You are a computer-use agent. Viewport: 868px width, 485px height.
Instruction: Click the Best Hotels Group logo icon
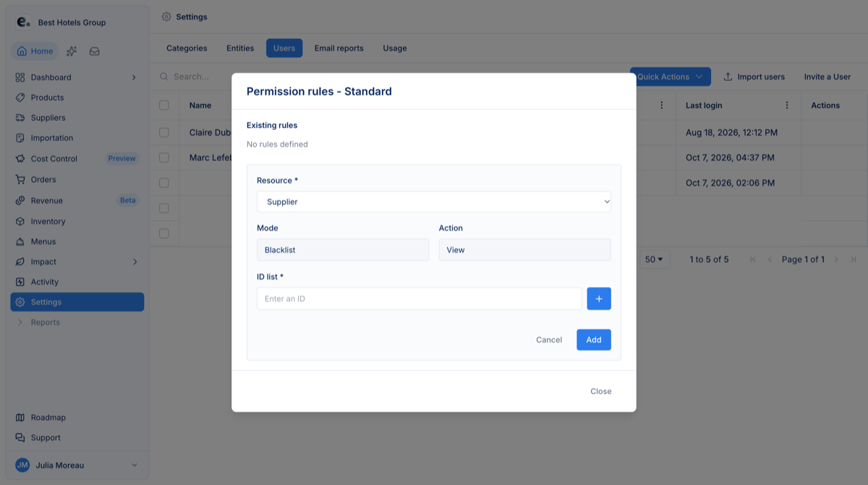[23, 22]
